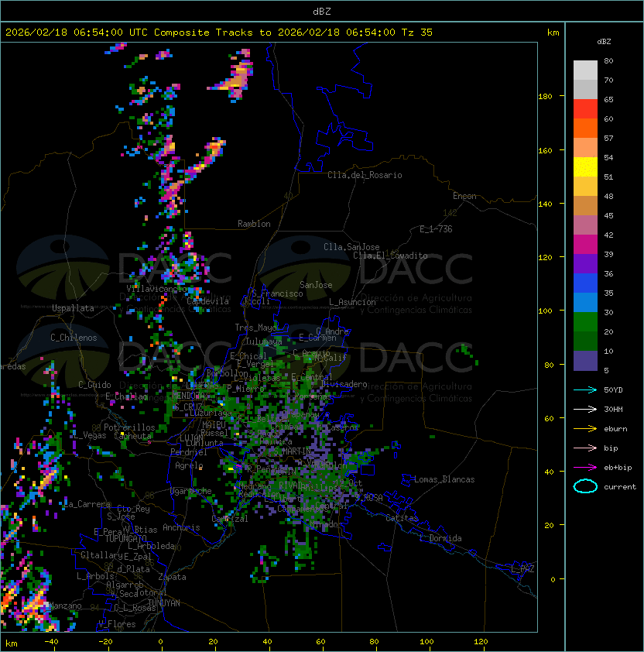Screen dimensions: 644x652
Task: Click the TUNUYAN map label
Action: tap(164, 603)
